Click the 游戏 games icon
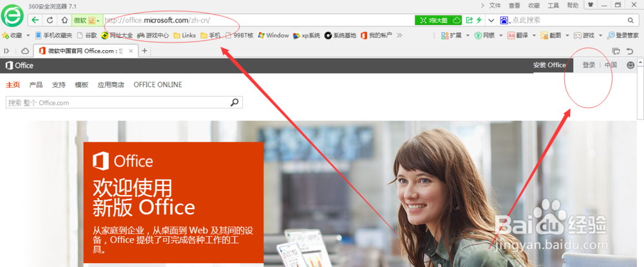 pos(578,35)
